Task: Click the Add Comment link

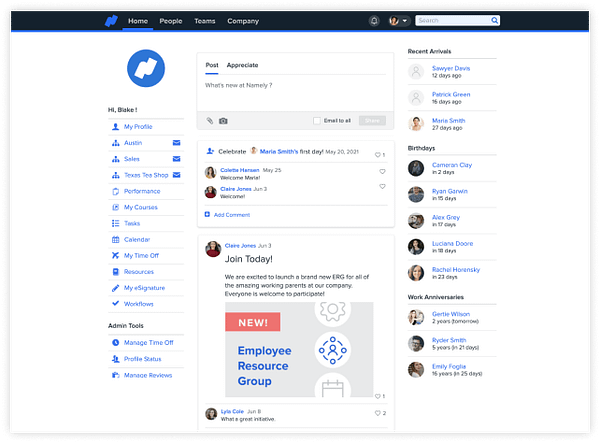Action: [231, 214]
